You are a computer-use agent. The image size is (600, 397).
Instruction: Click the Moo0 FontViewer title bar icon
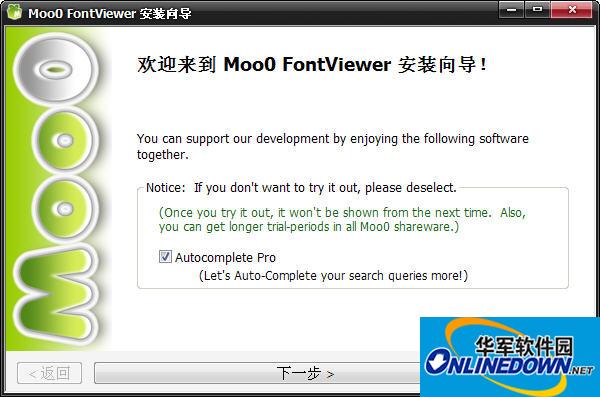click(15, 12)
